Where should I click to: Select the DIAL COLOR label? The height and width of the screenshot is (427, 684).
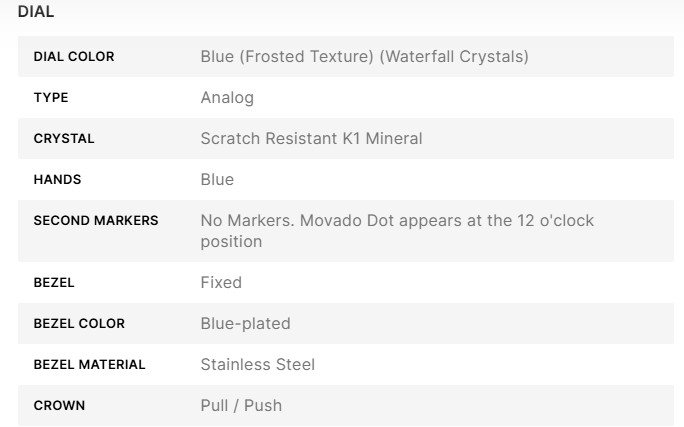click(x=74, y=57)
